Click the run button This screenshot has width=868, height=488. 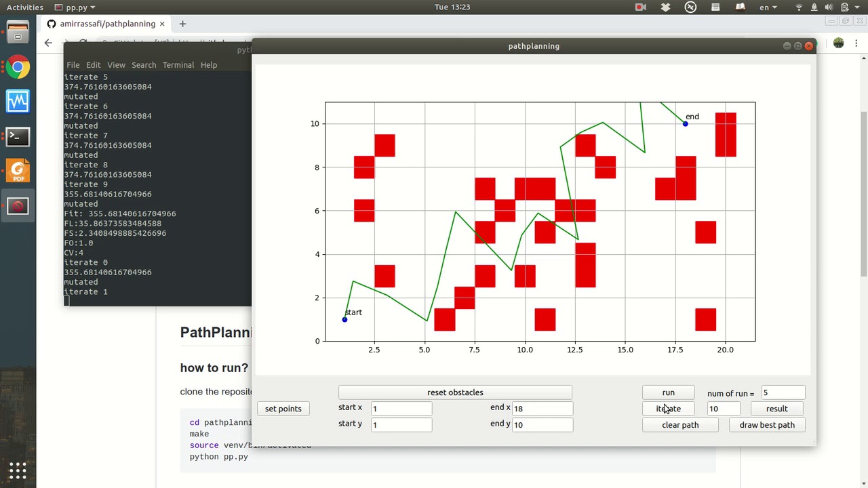tap(669, 392)
